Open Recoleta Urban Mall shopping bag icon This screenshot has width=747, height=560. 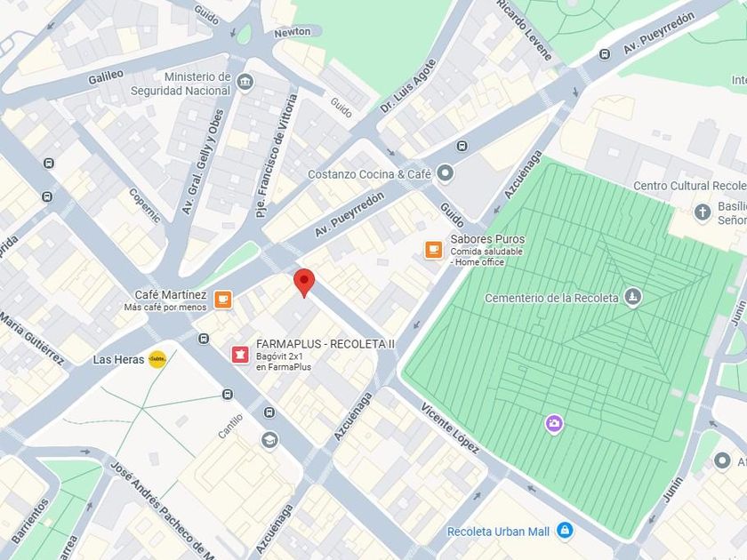coord(565,530)
